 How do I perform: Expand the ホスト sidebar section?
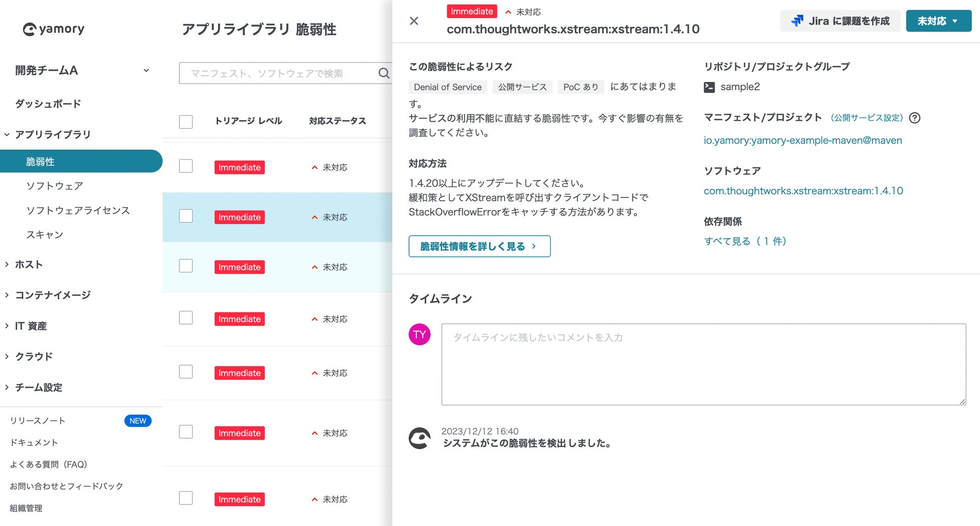pyautogui.click(x=29, y=264)
